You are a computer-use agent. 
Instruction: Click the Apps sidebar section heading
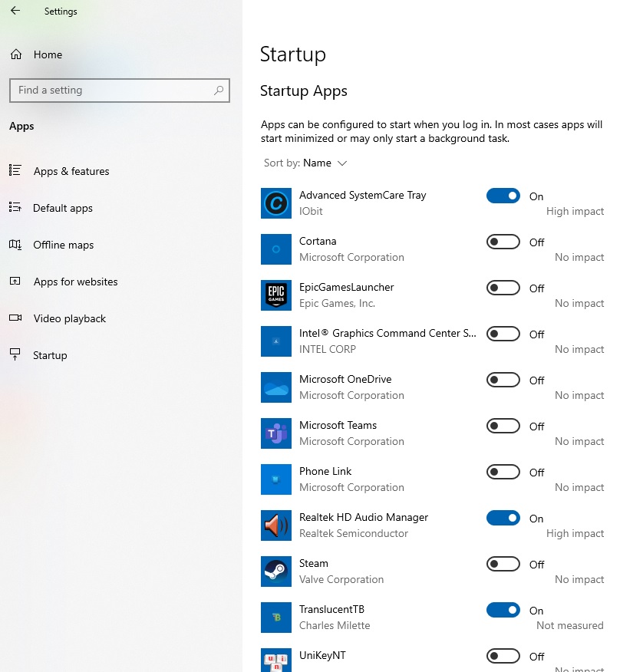[21, 126]
